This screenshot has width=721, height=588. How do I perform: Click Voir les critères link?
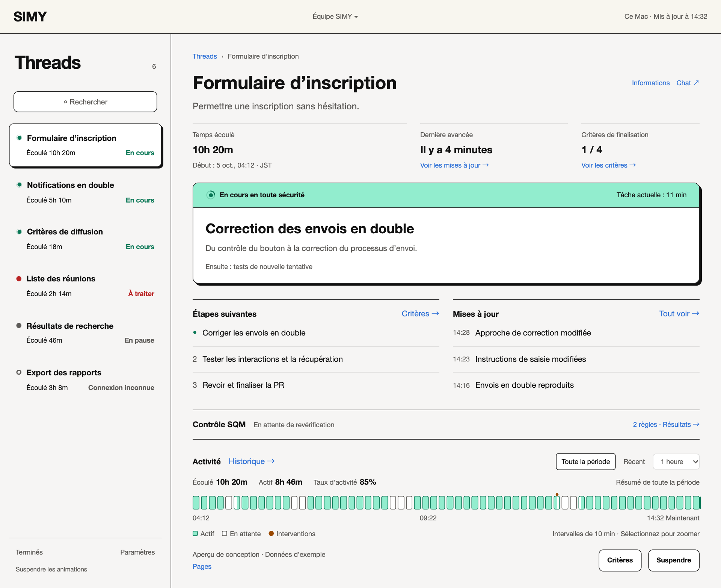(x=608, y=165)
